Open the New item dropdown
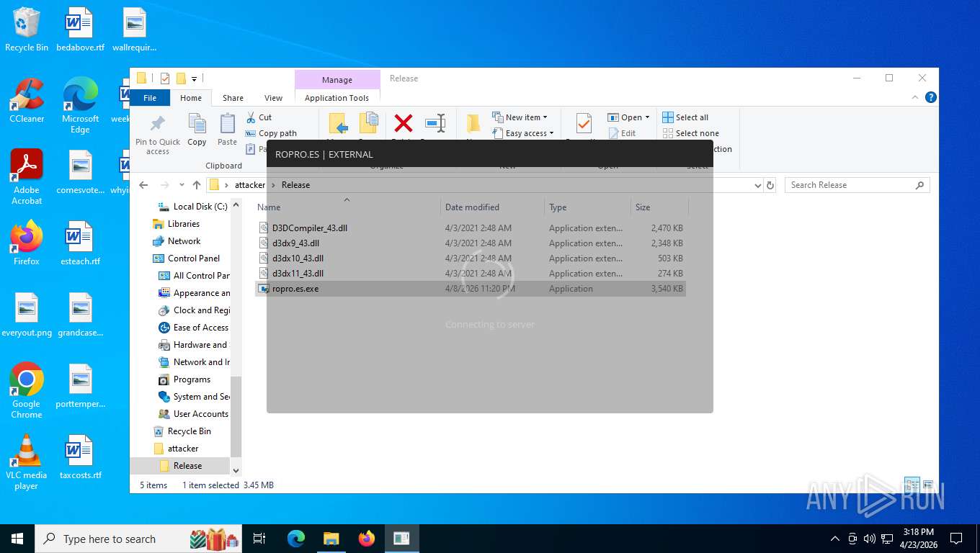This screenshot has width=980, height=553. click(520, 117)
